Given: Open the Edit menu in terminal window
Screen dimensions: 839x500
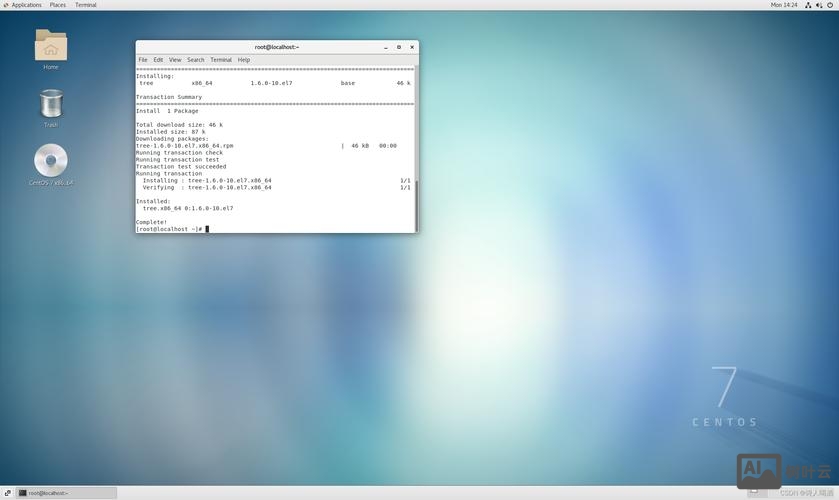Looking at the screenshot, I should [x=158, y=60].
